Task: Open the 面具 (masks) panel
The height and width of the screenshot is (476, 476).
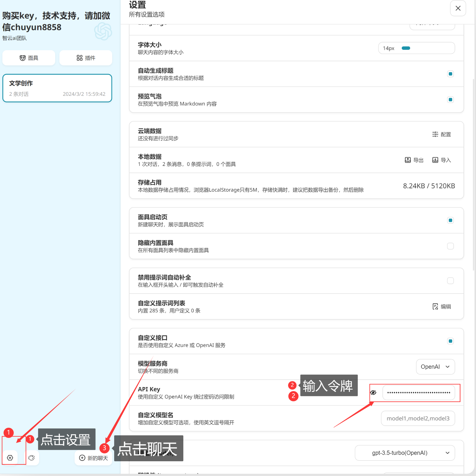Action: click(29, 58)
